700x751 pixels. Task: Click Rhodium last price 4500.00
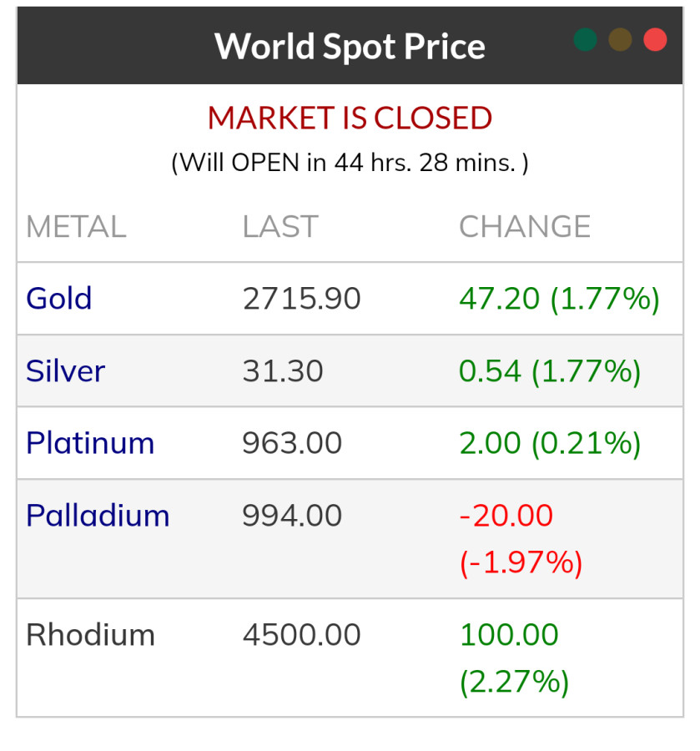click(x=301, y=635)
